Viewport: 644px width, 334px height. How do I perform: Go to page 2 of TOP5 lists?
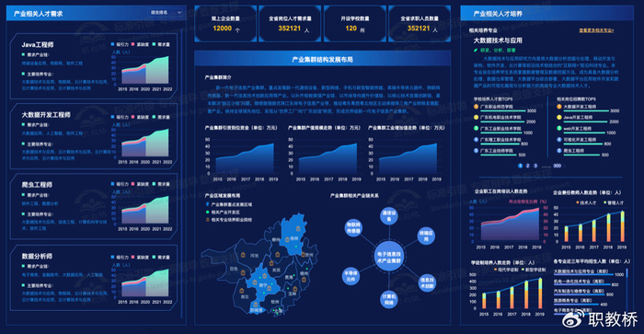tap(528, 166)
